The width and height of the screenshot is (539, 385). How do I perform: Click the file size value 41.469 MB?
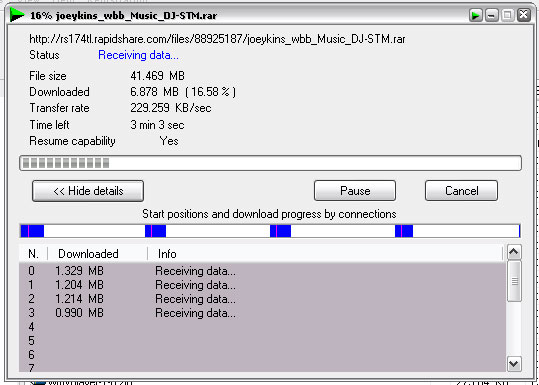tap(157, 76)
